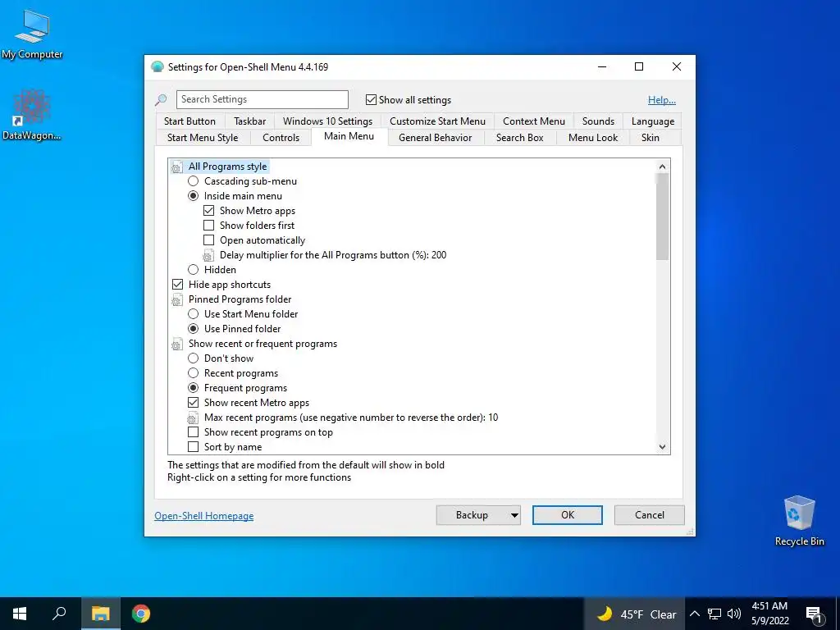Screen dimensions: 840x630
Task: Click the Open-Shell title bar shell icon
Action: coord(157,67)
